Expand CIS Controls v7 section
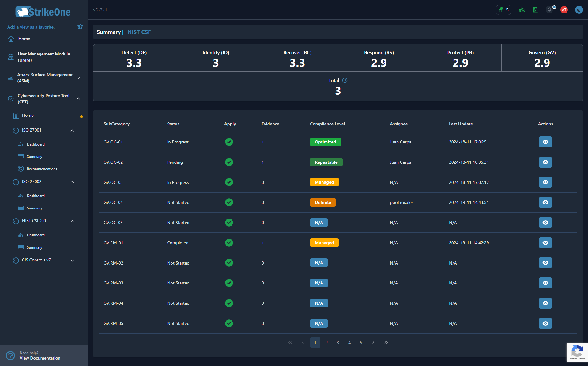 pyautogui.click(x=72, y=260)
